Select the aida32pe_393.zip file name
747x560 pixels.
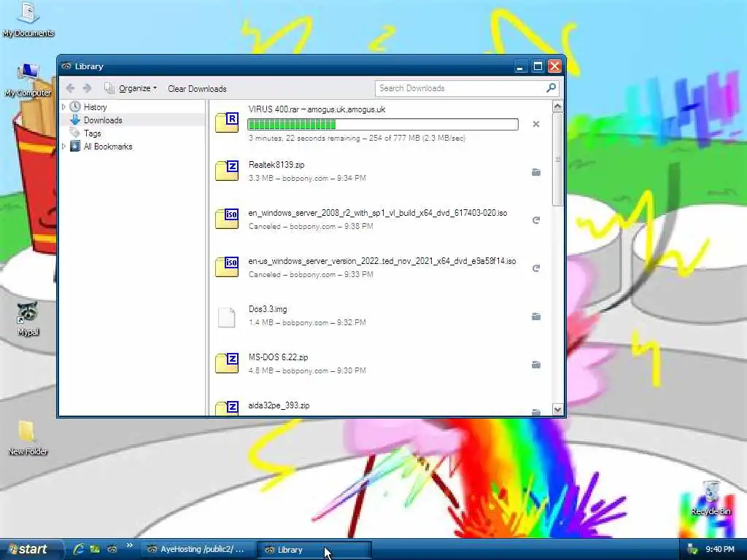(x=279, y=405)
